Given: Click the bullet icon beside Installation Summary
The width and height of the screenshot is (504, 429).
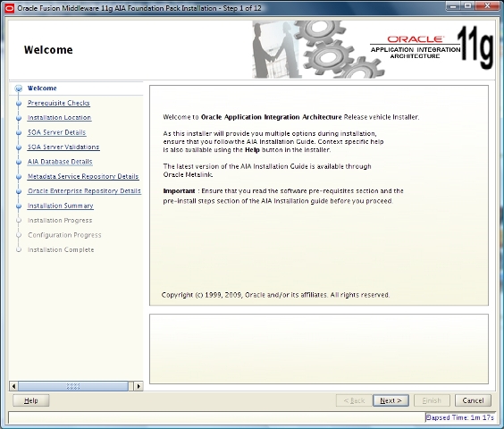Looking at the screenshot, I should click(x=19, y=206).
